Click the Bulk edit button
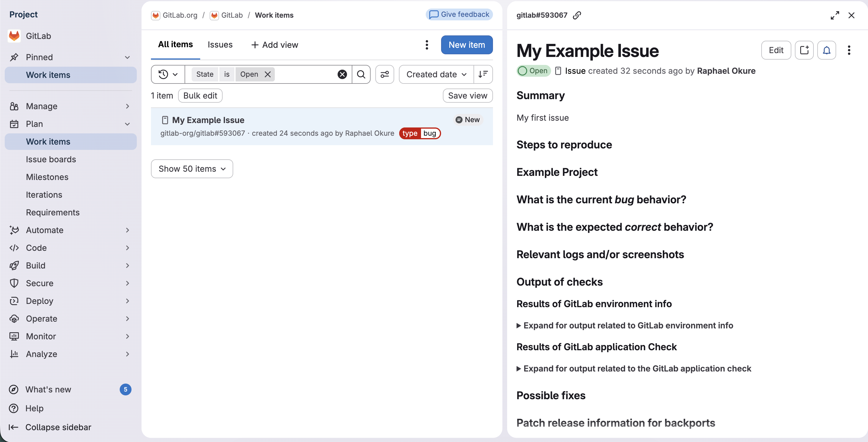Screen dimensions: 868x442 200,96
